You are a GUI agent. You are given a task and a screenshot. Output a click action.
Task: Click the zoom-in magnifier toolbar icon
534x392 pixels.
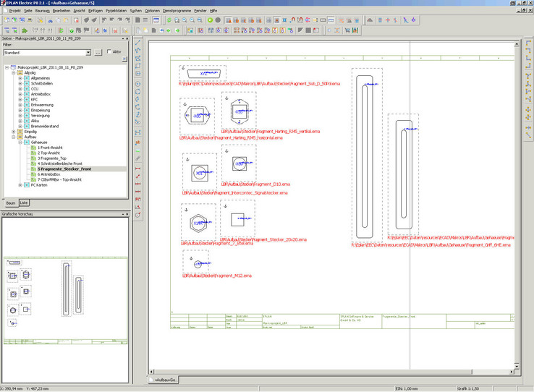tap(185, 20)
